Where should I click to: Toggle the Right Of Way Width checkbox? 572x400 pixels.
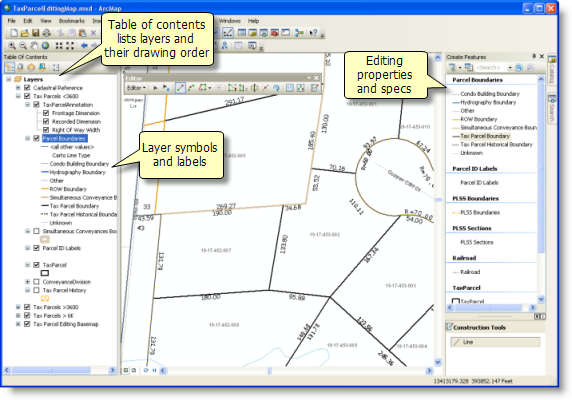46,130
